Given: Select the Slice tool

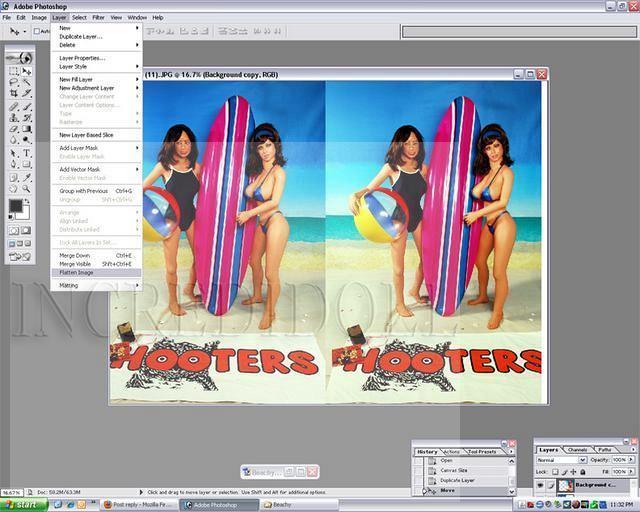Looking at the screenshot, I should click(x=27, y=93).
